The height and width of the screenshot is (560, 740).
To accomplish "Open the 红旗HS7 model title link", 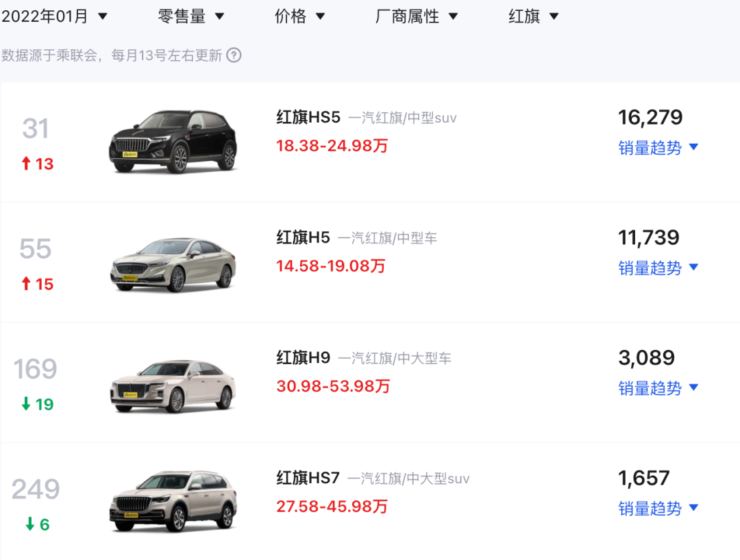I will click(308, 478).
